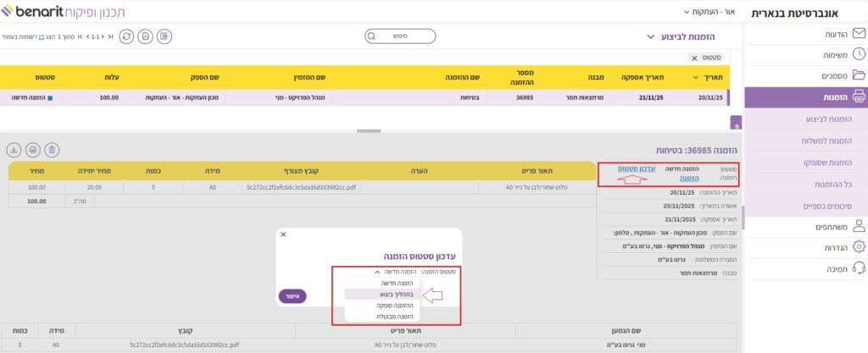Click the חיפוש search field

coord(399,36)
